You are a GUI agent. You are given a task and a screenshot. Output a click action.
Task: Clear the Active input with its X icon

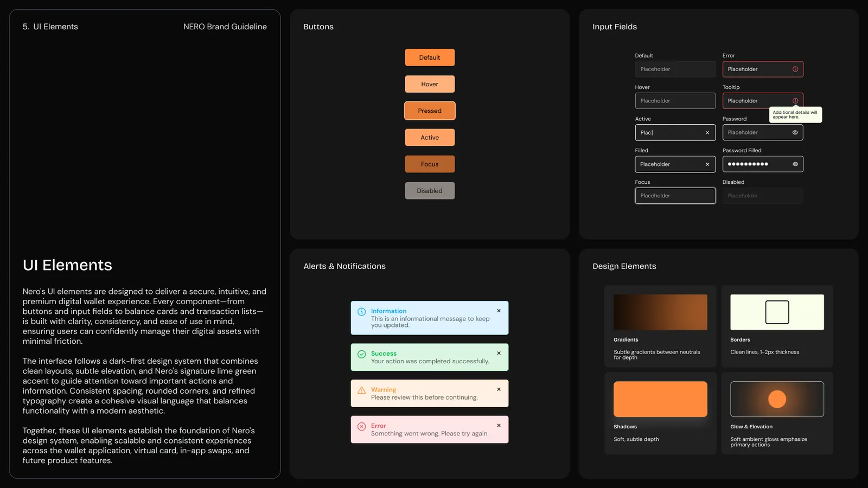(x=707, y=132)
